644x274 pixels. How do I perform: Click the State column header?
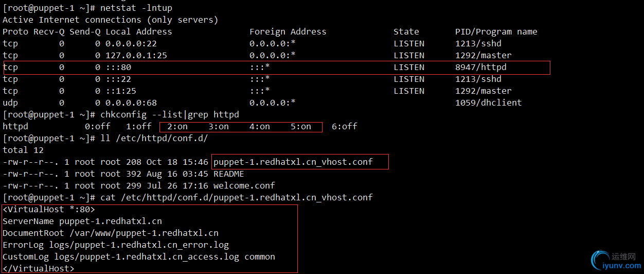click(x=406, y=31)
